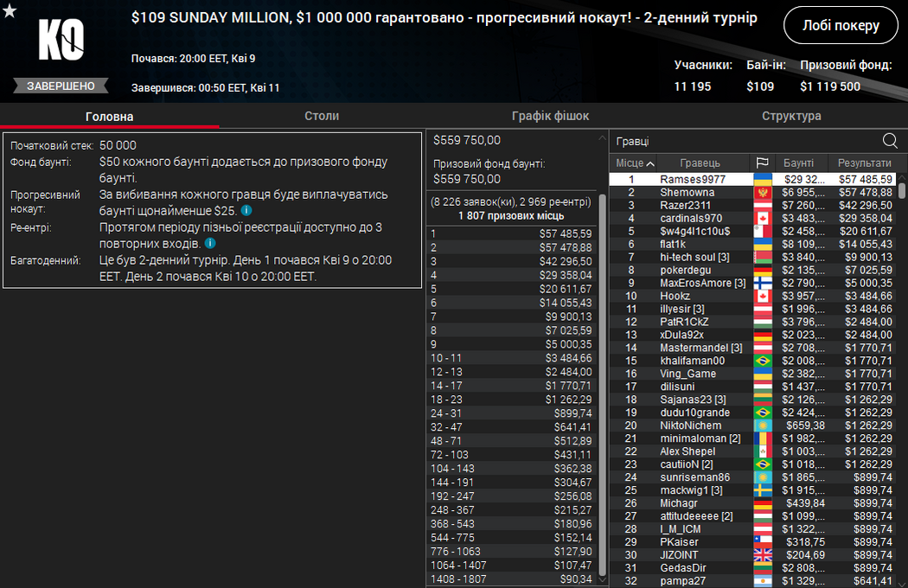Click the KO tournament logo

tap(61, 41)
